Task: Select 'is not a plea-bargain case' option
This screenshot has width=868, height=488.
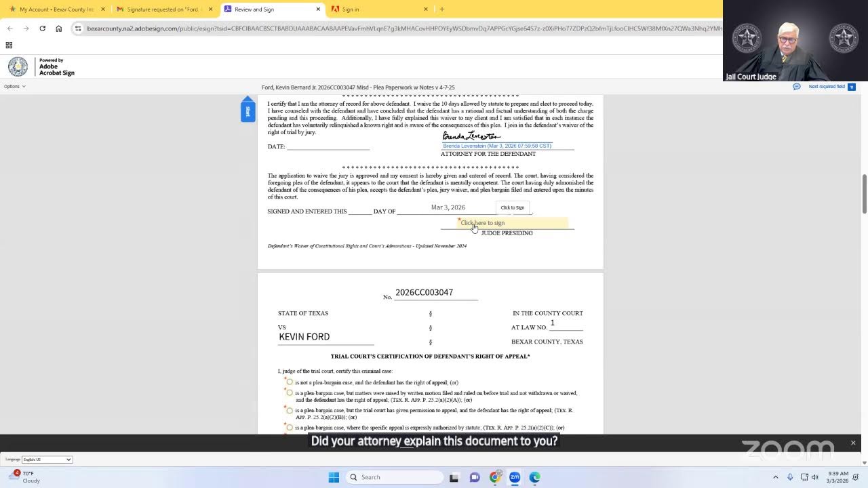Action: pos(290,382)
